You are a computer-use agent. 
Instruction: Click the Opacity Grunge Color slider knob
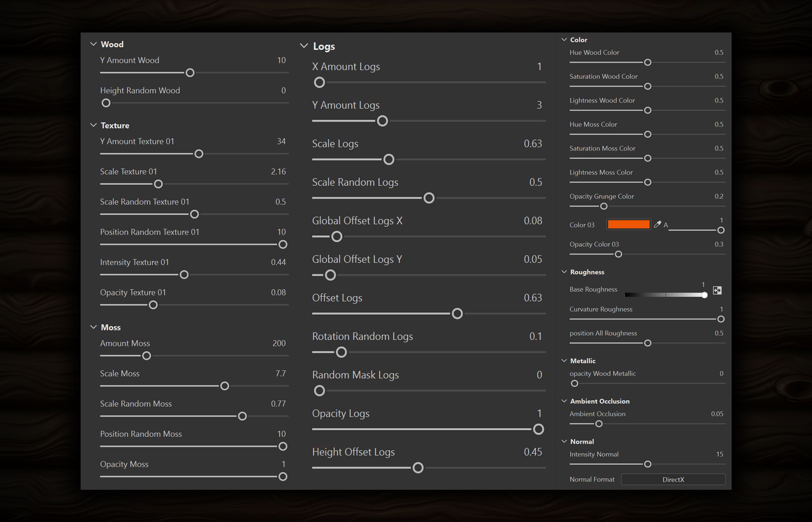pyautogui.click(x=603, y=206)
